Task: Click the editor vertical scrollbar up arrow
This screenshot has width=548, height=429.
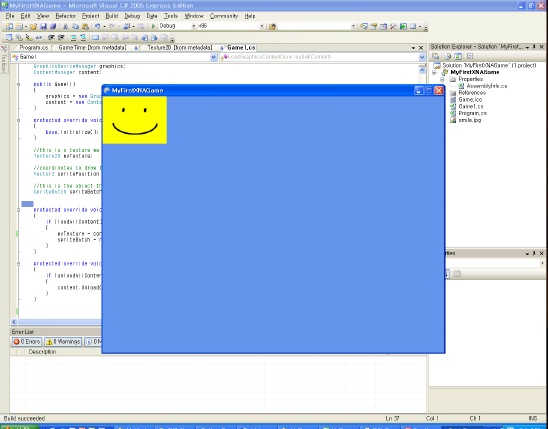Action: 422,70
